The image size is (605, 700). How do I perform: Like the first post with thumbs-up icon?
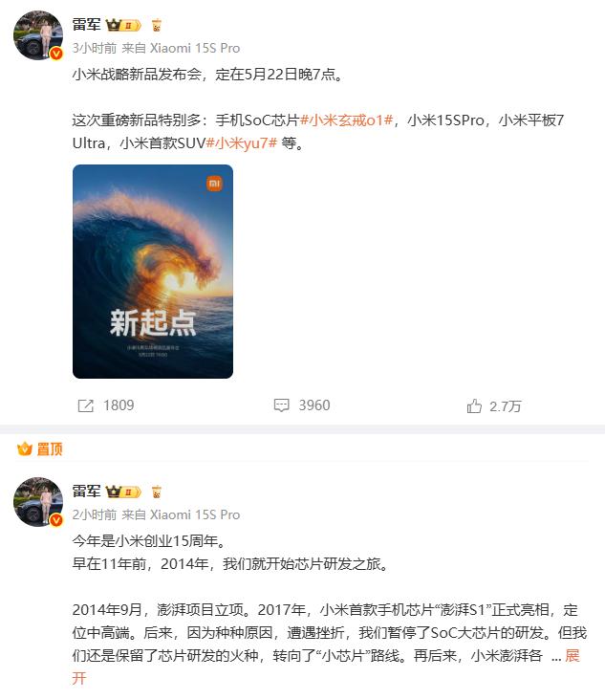(x=474, y=405)
